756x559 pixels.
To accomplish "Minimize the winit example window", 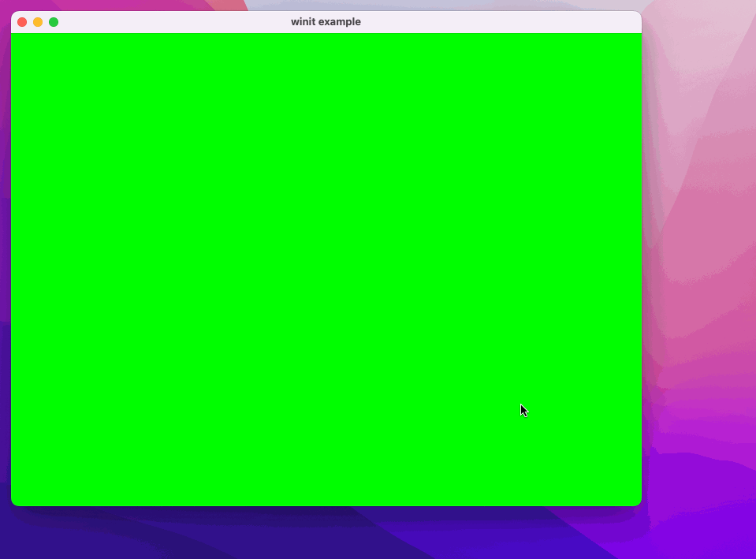I will (x=38, y=22).
